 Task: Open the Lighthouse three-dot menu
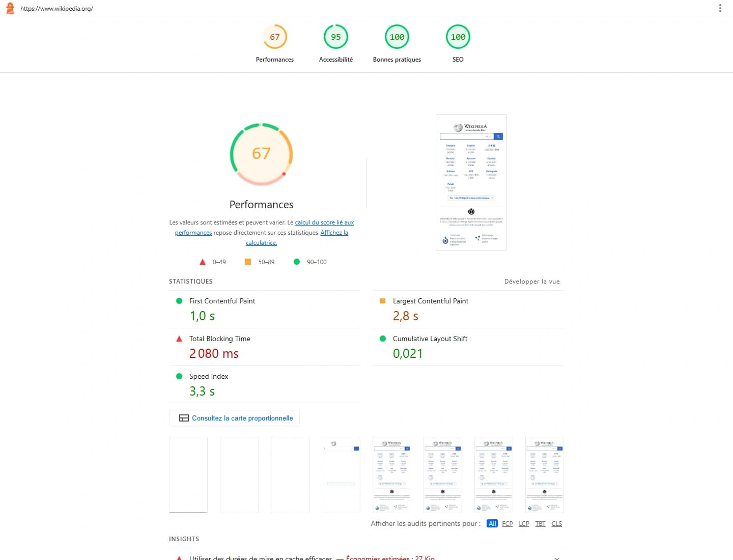point(720,8)
